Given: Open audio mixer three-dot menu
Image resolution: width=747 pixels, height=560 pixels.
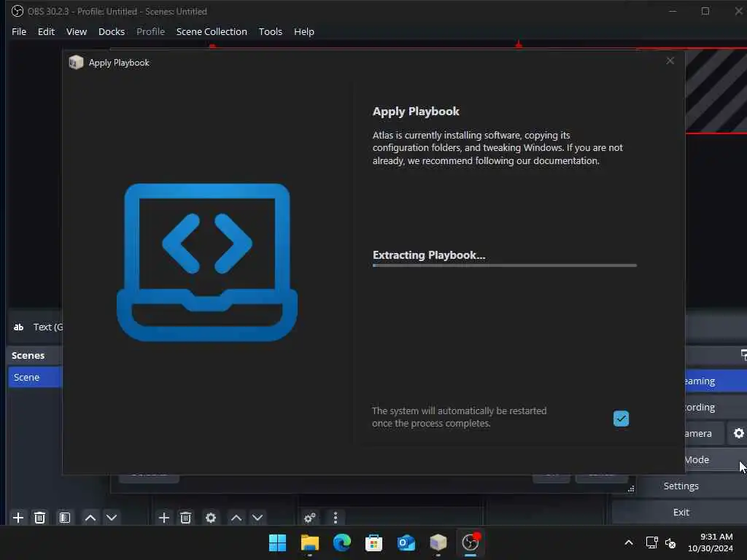Looking at the screenshot, I should pyautogui.click(x=336, y=518).
